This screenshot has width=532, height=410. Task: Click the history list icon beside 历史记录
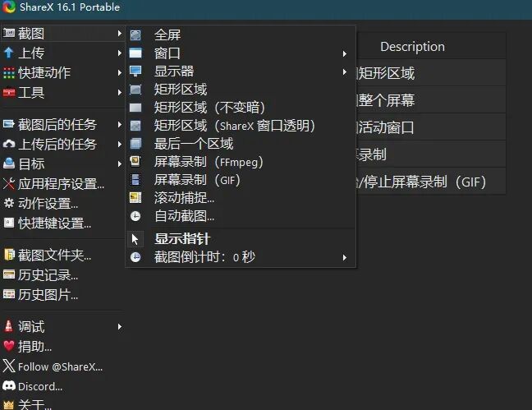click(x=9, y=274)
